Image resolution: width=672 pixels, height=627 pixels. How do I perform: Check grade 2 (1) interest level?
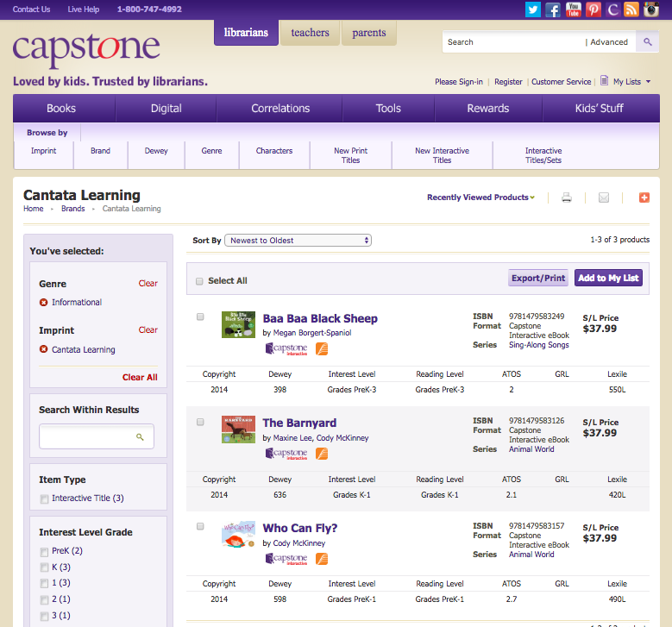click(44, 599)
